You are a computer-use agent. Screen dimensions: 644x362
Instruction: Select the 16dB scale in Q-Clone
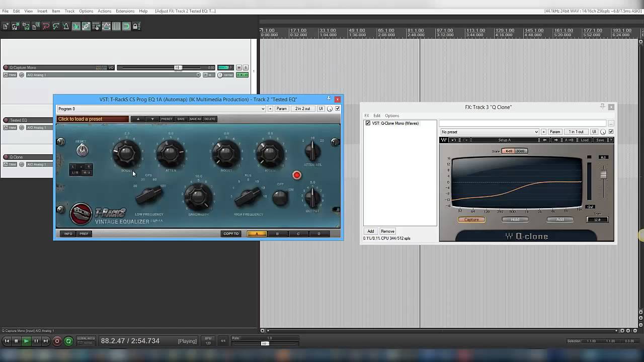tap(509, 151)
